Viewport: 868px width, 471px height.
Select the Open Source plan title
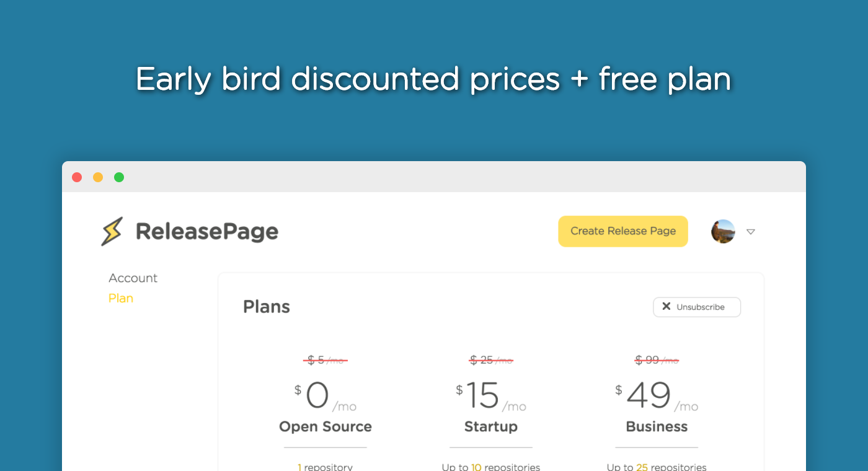pyautogui.click(x=325, y=426)
